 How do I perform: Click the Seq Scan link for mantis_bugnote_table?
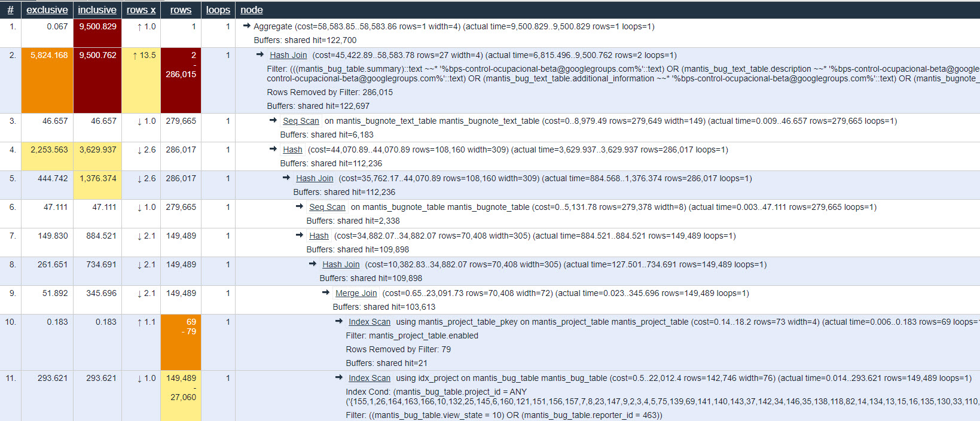tap(327, 207)
